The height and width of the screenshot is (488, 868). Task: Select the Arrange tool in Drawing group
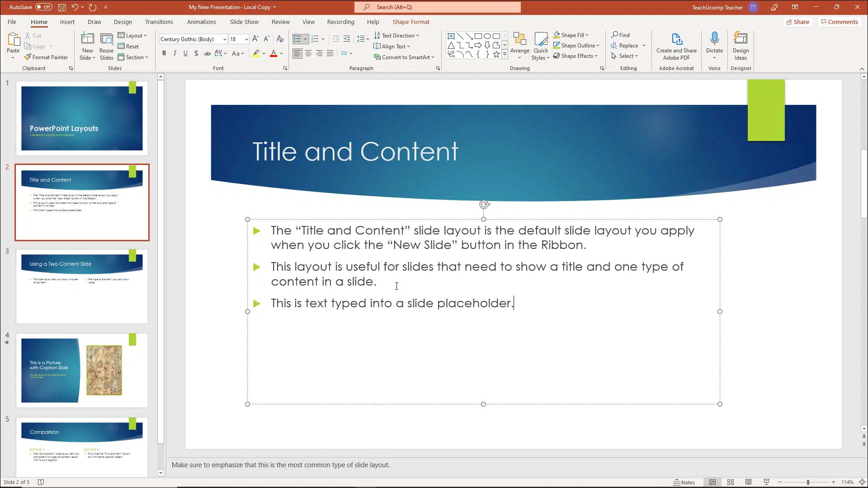pos(520,45)
